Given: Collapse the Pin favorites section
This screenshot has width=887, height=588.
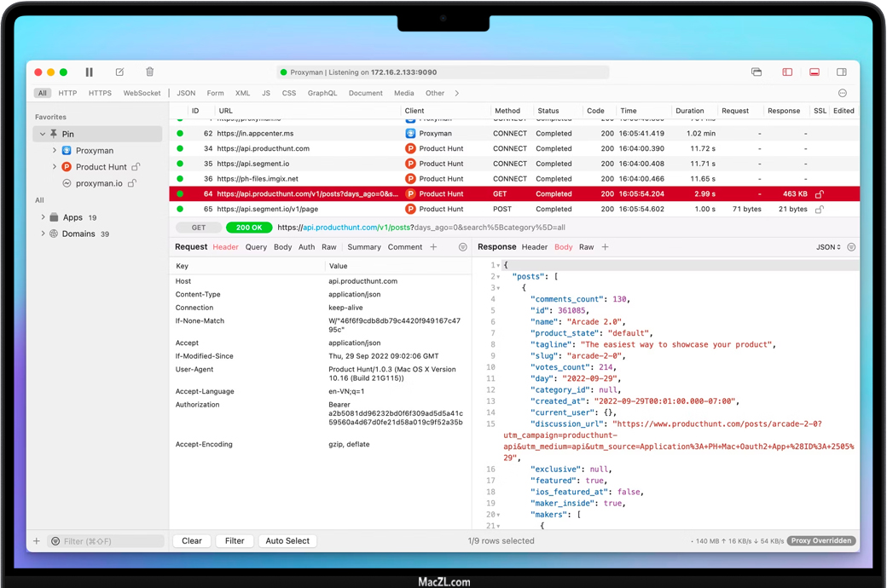Looking at the screenshot, I should (43, 134).
